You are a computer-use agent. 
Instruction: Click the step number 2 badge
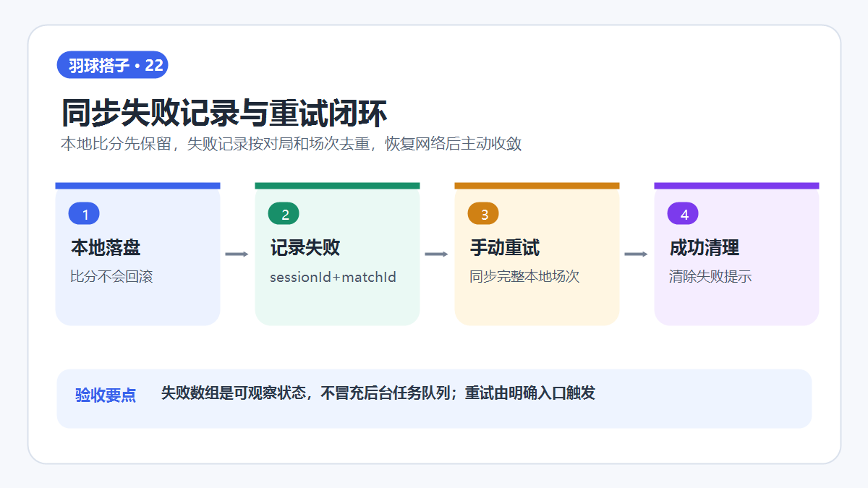point(284,214)
